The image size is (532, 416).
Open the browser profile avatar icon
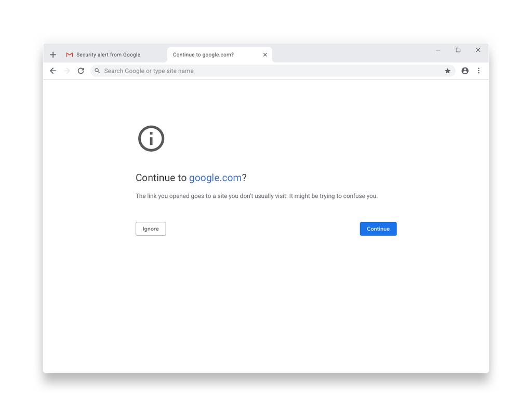pyautogui.click(x=465, y=71)
